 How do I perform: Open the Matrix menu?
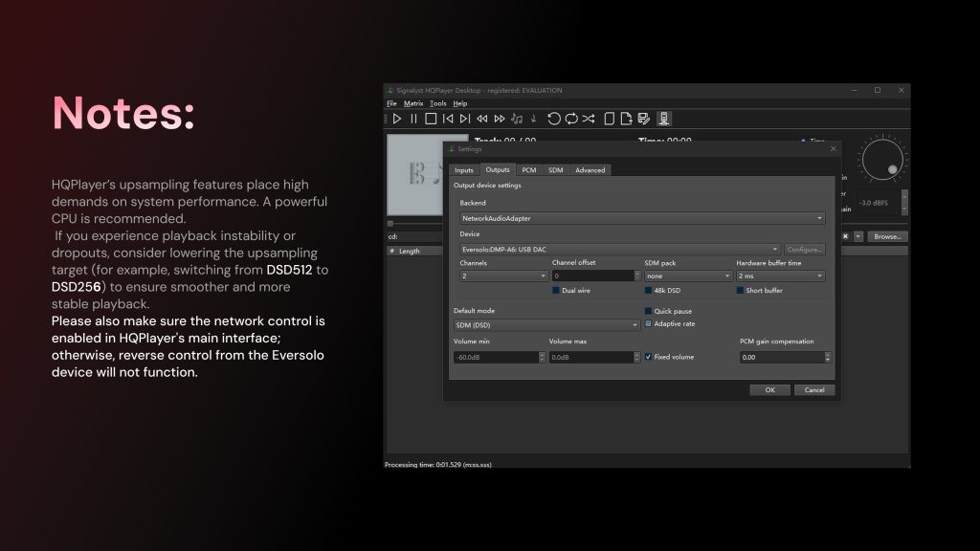tap(413, 103)
